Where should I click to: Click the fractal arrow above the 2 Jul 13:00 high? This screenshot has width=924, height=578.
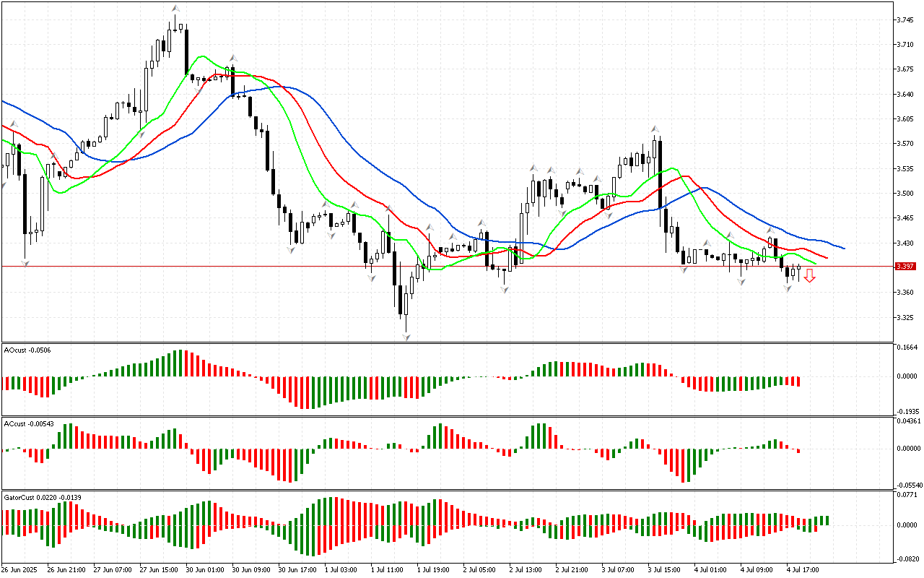[533, 168]
